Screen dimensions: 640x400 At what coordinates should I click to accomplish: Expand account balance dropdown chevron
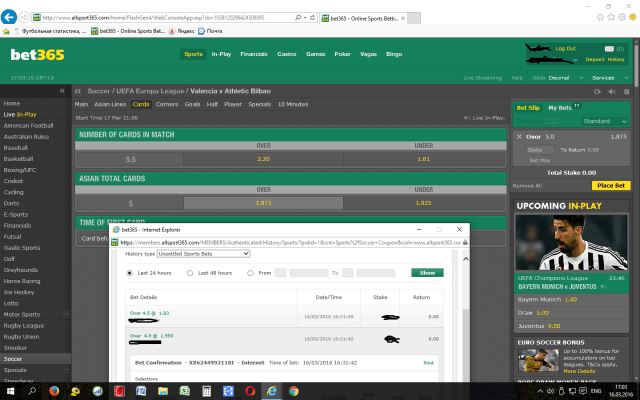[575, 60]
